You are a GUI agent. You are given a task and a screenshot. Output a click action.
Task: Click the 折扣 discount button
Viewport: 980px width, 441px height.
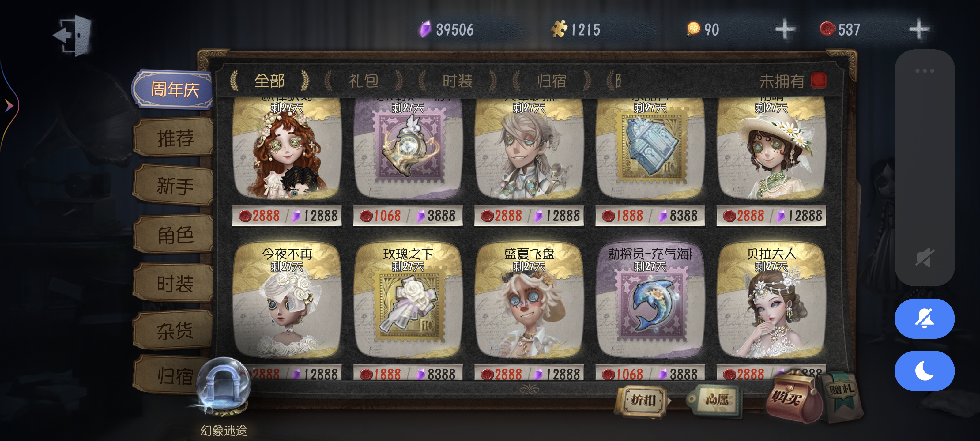(x=643, y=400)
